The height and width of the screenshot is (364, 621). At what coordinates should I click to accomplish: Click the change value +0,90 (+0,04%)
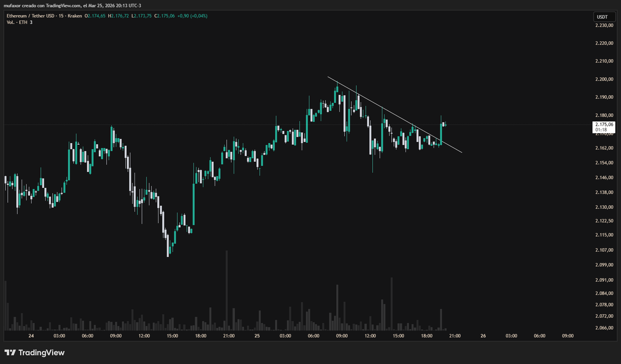[193, 16]
